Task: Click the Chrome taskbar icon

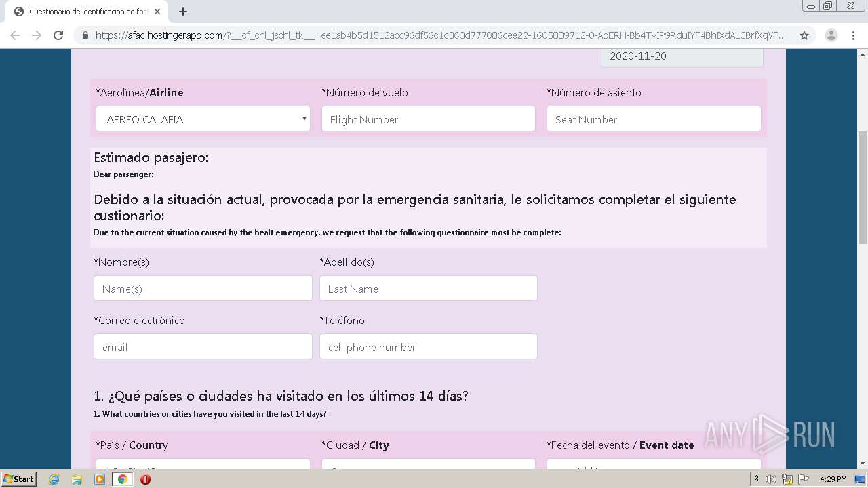Action: point(123,479)
